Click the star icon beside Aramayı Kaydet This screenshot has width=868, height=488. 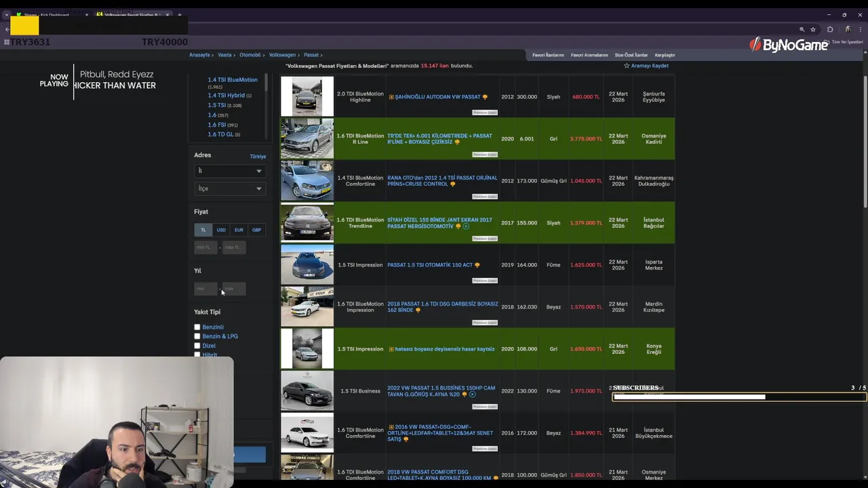click(627, 66)
